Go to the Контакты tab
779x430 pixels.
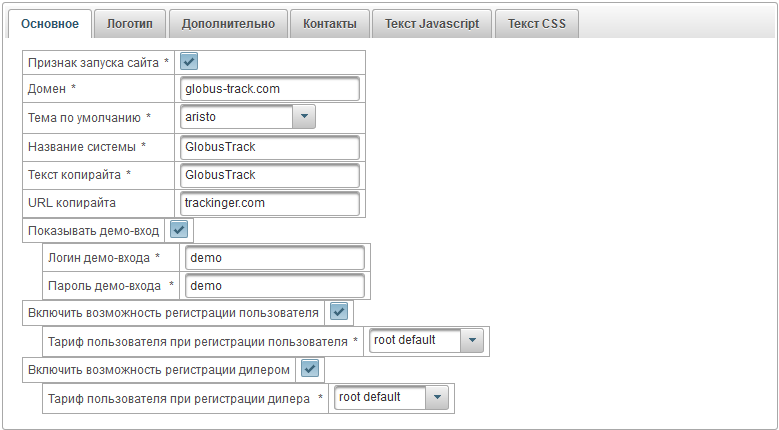(x=329, y=24)
